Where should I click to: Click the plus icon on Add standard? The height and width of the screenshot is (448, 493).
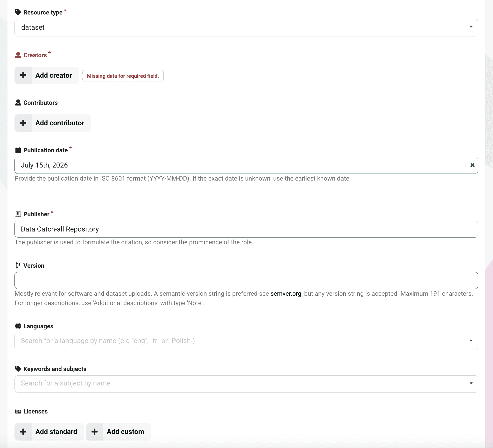[23, 432]
